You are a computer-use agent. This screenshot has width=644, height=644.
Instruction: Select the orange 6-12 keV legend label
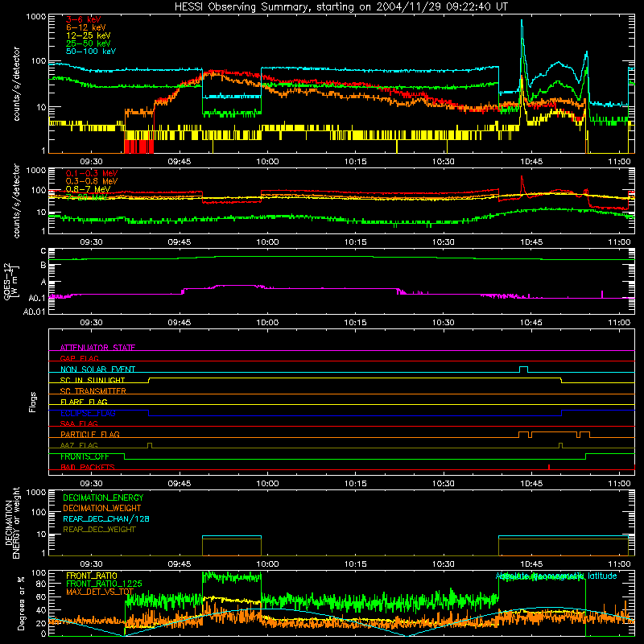pyautogui.click(x=86, y=27)
